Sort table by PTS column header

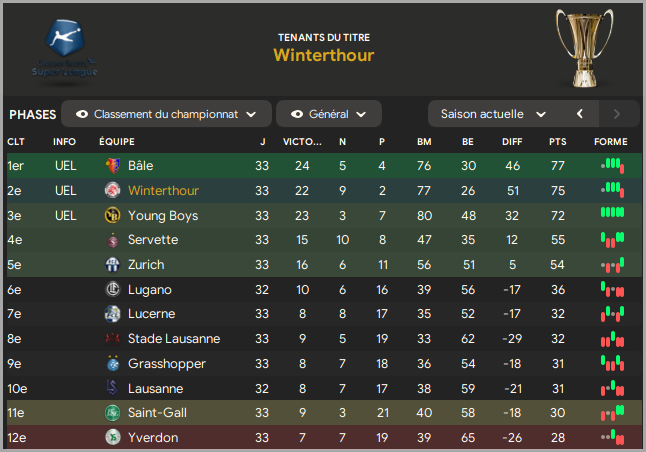coord(557,142)
